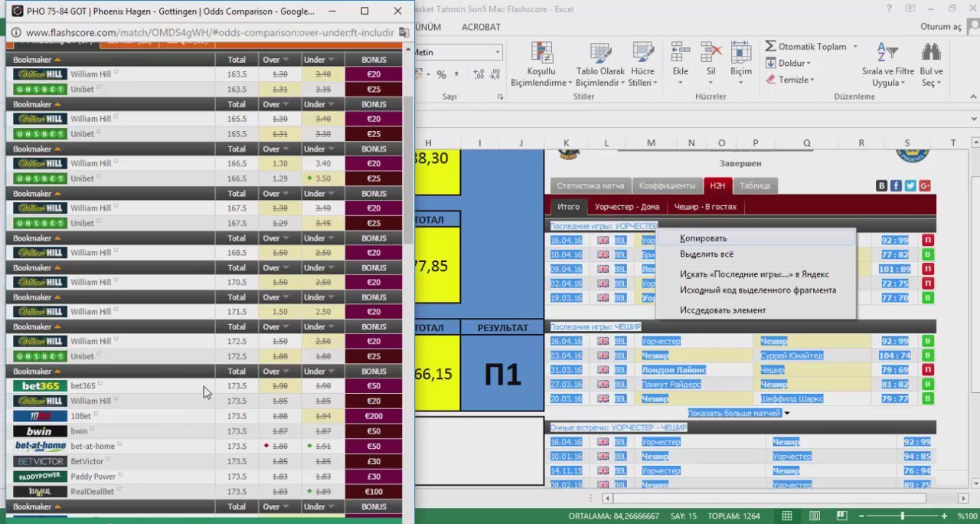The image size is (980, 524).
Task: Switch to Коэффициенты tab
Action: pos(668,185)
